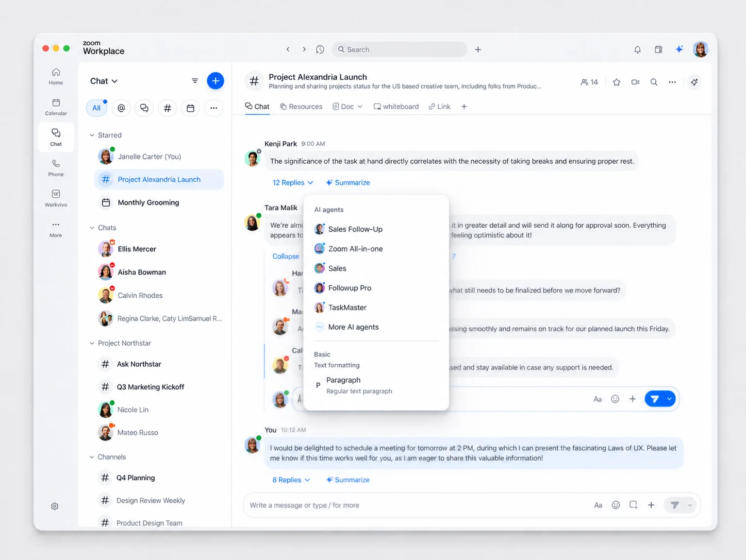Summarize your 10:12 AM message thread

coord(348,480)
